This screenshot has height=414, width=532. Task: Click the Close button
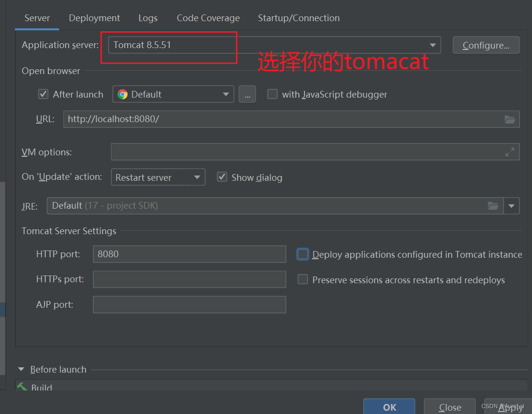tap(450, 407)
